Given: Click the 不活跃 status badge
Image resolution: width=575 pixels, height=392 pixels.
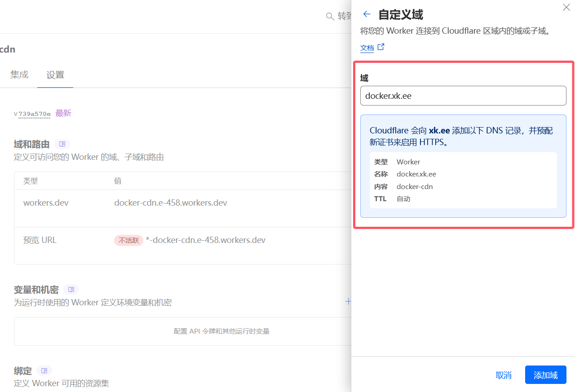Looking at the screenshot, I should coord(128,240).
